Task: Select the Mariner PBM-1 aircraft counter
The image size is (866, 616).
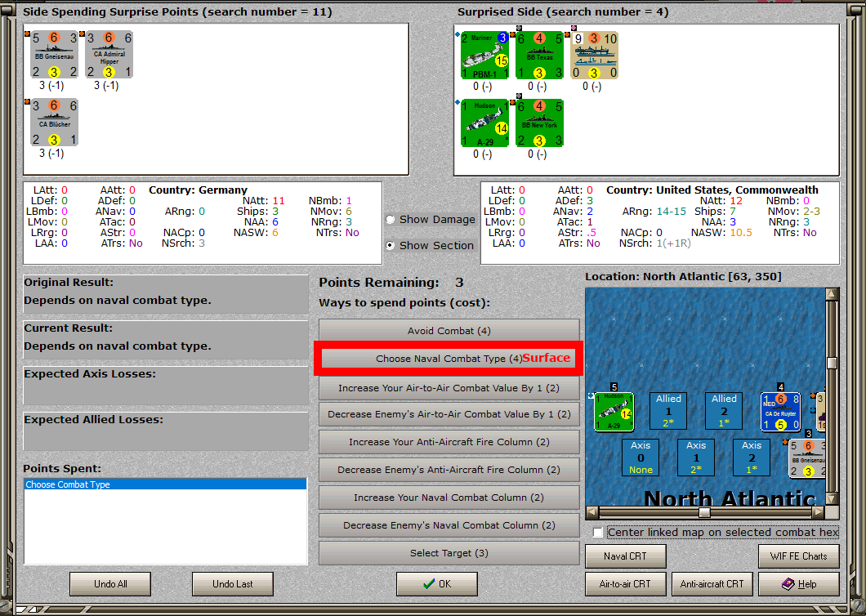Action: coord(484,56)
